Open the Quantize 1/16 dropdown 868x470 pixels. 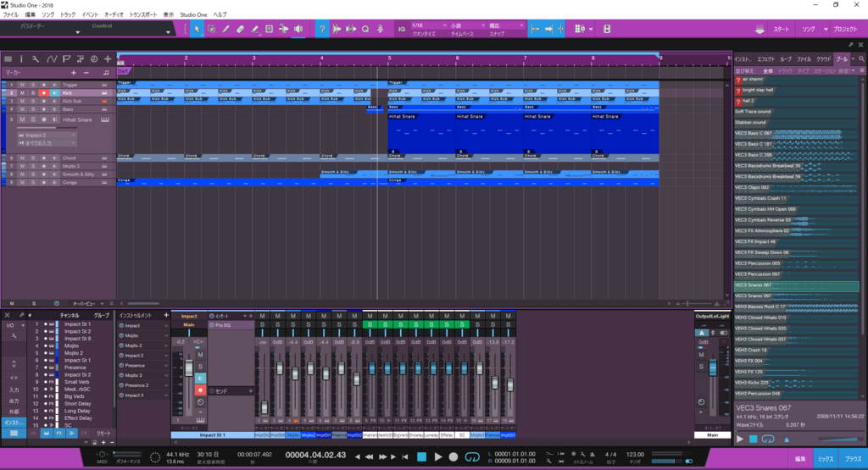[x=430, y=25]
